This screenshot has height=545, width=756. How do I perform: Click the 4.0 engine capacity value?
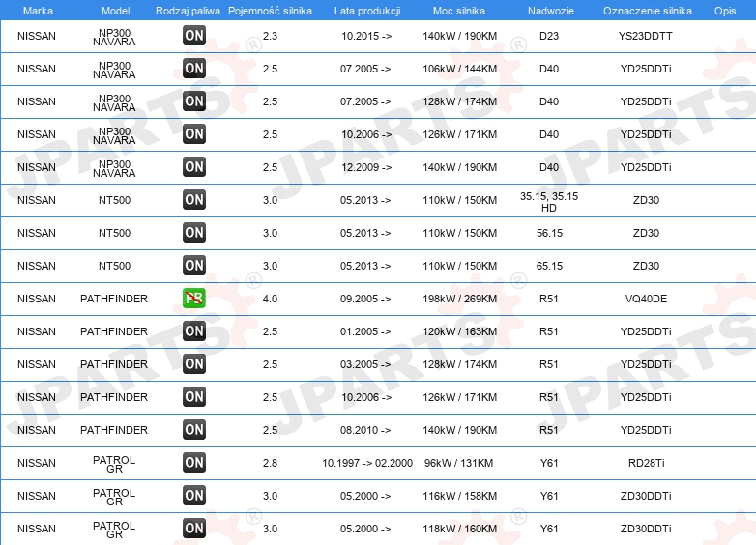click(270, 299)
